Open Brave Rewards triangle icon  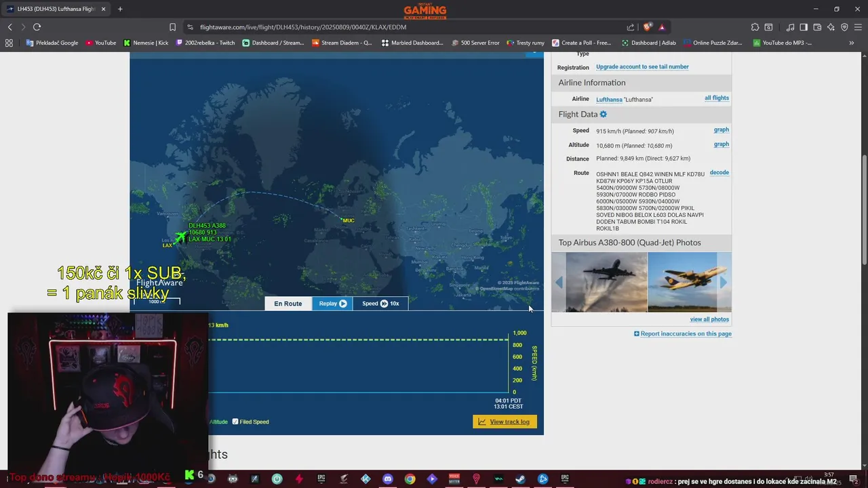coord(662,27)
